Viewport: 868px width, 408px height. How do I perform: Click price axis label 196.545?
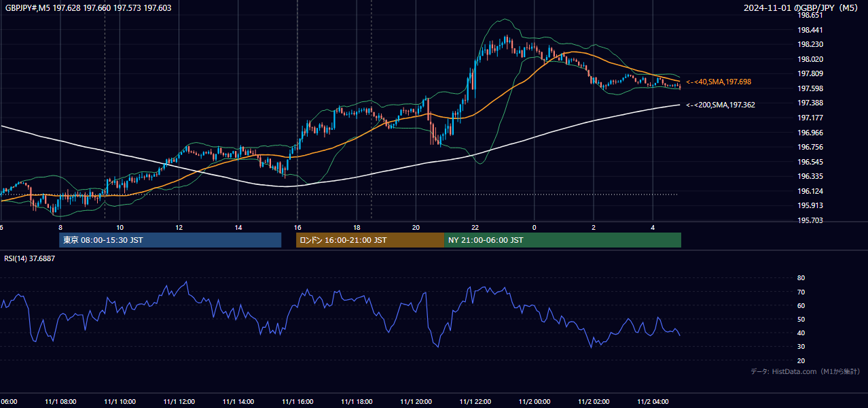point(810,162)
